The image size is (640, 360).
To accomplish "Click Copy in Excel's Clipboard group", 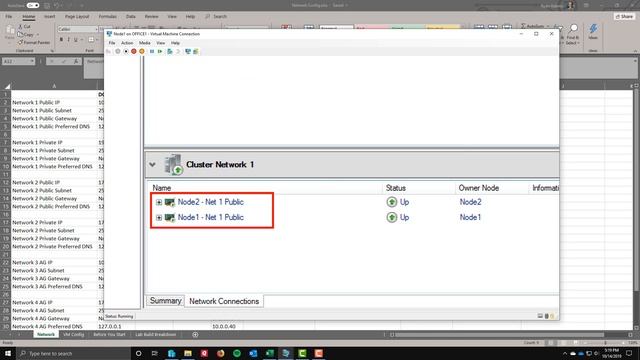I will (x=26, y=35).
